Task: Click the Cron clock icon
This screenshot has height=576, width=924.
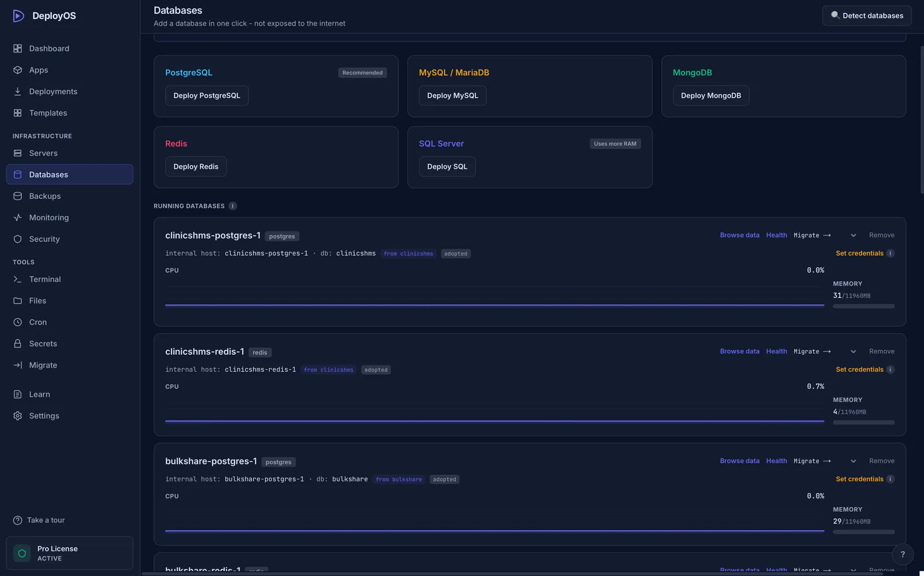Action: click(17, 322)
